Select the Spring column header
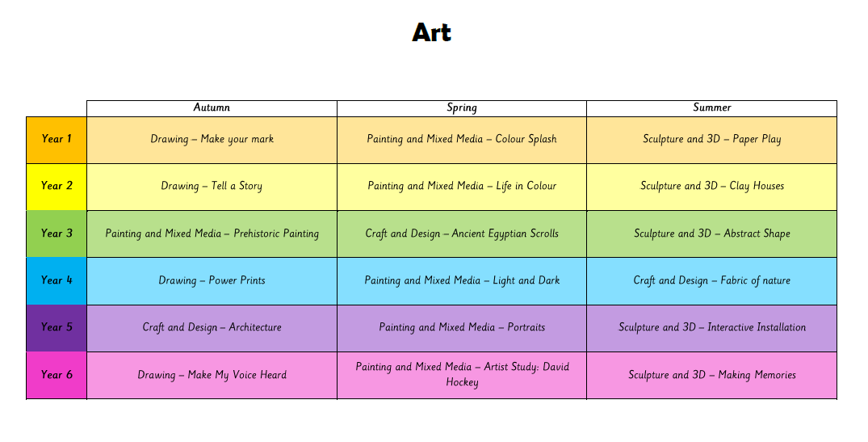 pyautogui.click(x=462, y=107)
